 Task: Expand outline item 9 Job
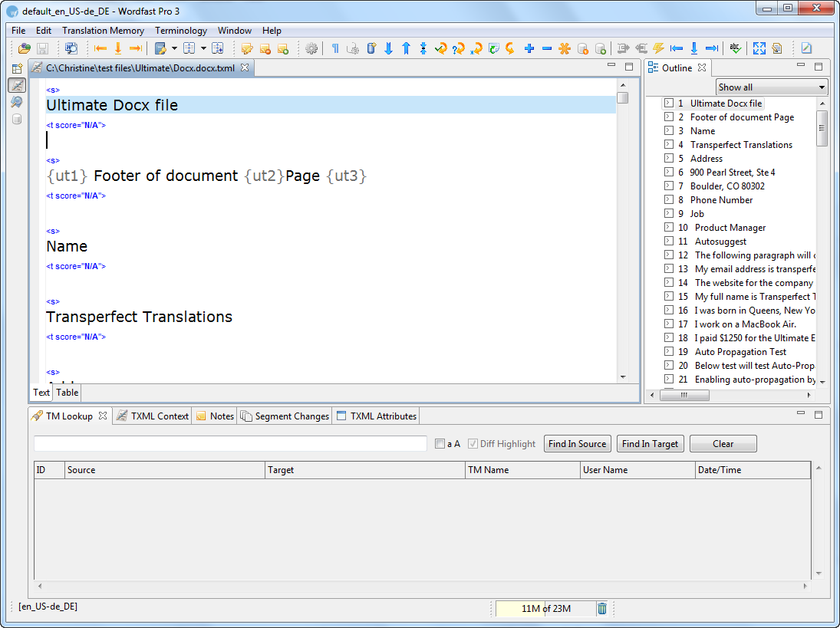pos(669,213)
